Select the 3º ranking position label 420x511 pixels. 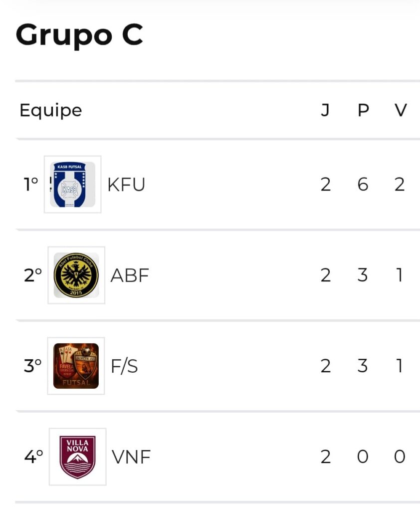click(x=33, y=366)
